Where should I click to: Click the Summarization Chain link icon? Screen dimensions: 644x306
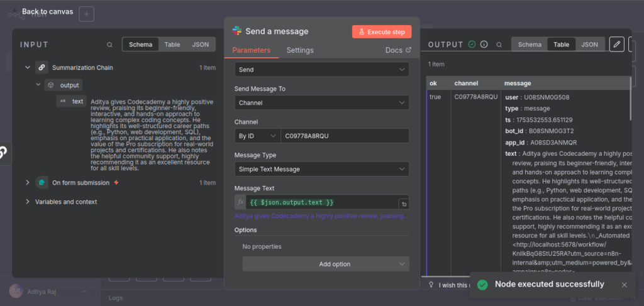(42, 67)
